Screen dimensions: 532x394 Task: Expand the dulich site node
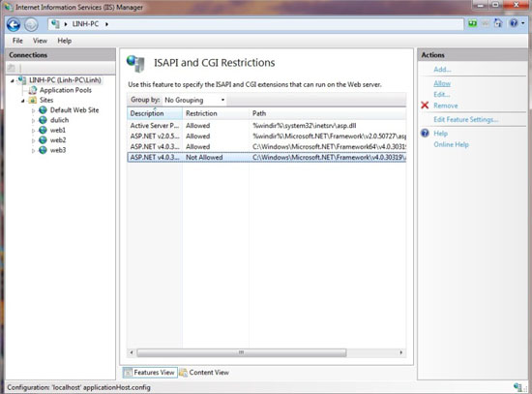click(33, 121)
